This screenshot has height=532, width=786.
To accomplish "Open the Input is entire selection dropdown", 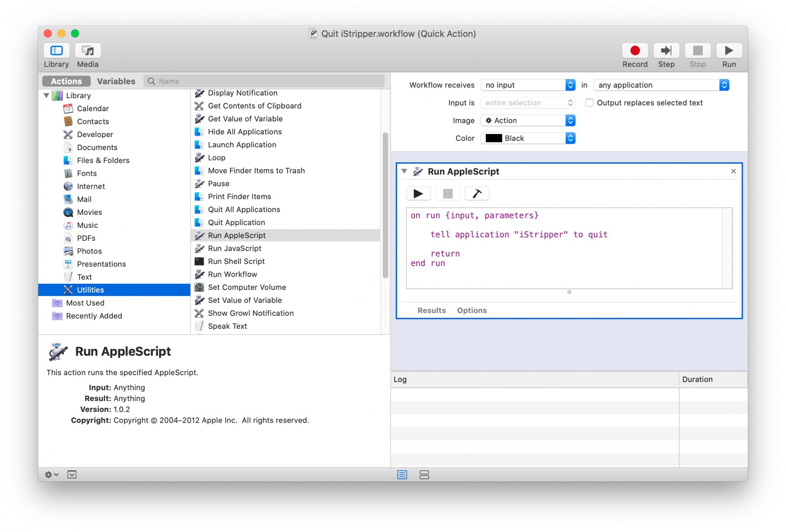I will click(x=528, y=103).
